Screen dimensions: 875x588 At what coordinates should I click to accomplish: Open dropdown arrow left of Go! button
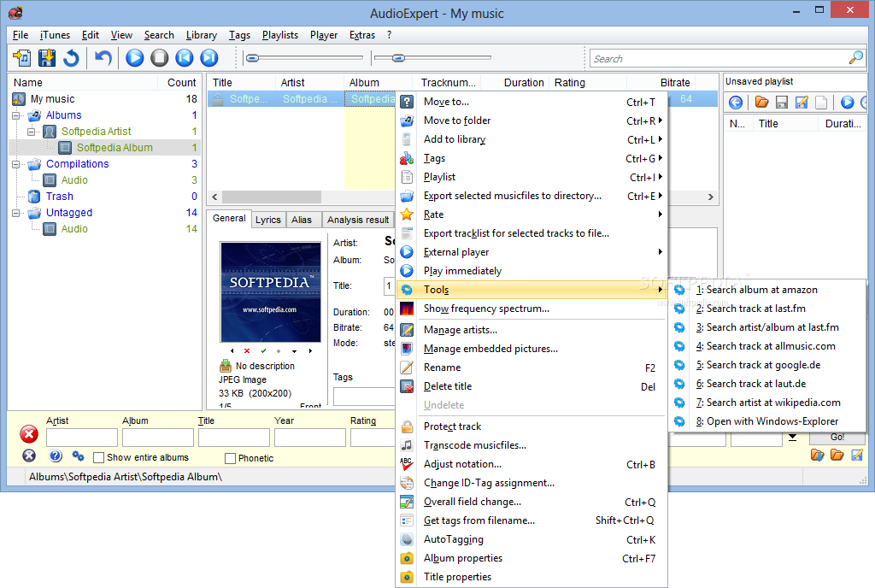pyautogui.click(x=792, y=438)
